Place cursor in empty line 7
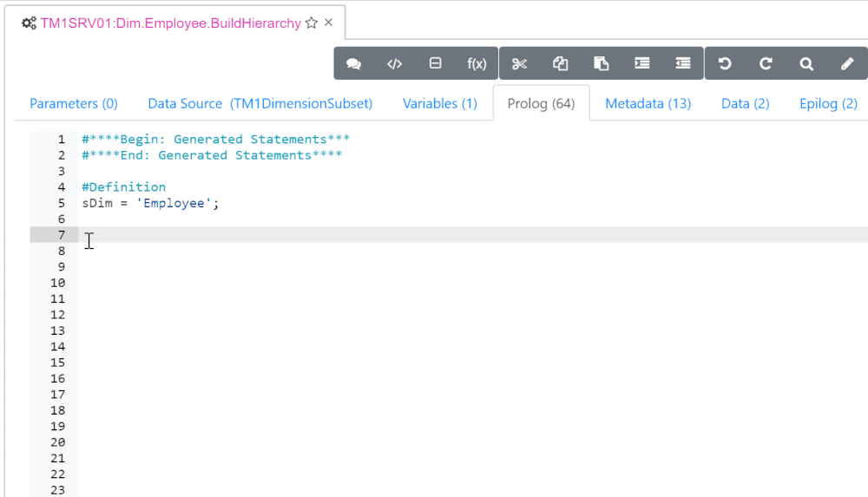The height and width of the screenshot is (497, 868). tap(473, 235)
